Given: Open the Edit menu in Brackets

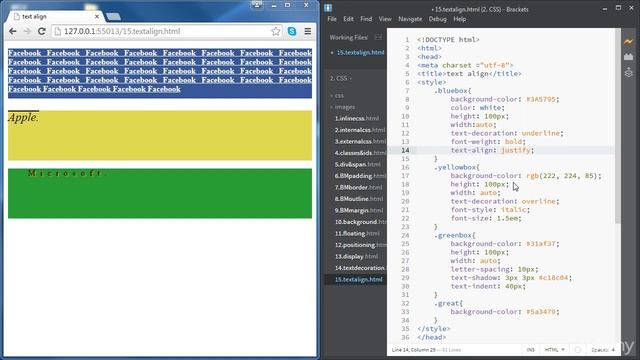Looking at the screenshot, I should [x=348, y=19].
